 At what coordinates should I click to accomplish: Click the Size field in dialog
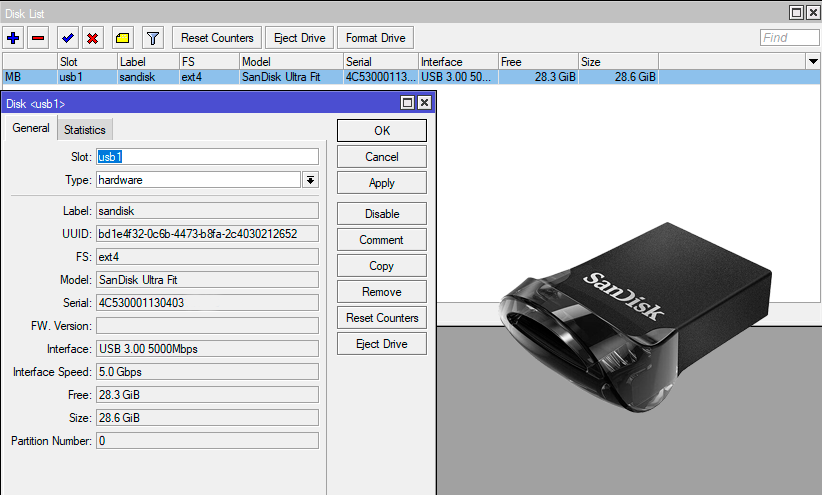pos(207,418)
